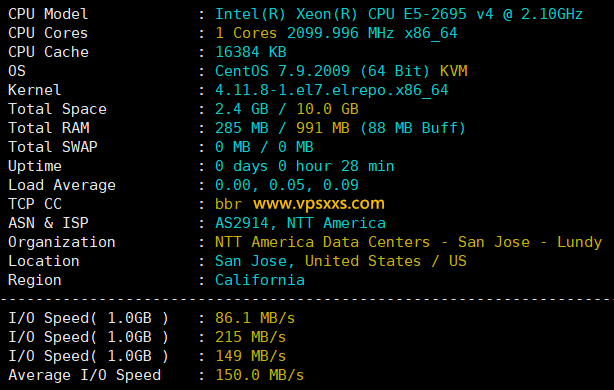Click the 'CPU Cache' label
Viewport: 614px width, 390px height.
[48, 52]
